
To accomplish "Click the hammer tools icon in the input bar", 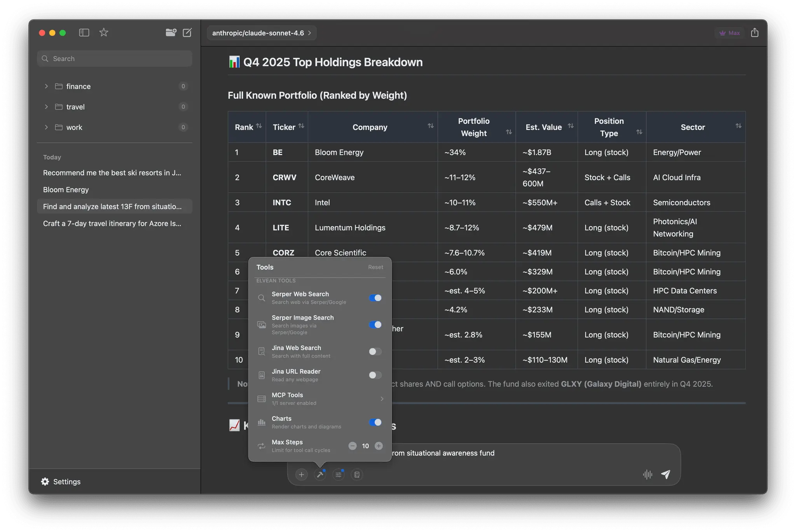I will tap(320, 475).
